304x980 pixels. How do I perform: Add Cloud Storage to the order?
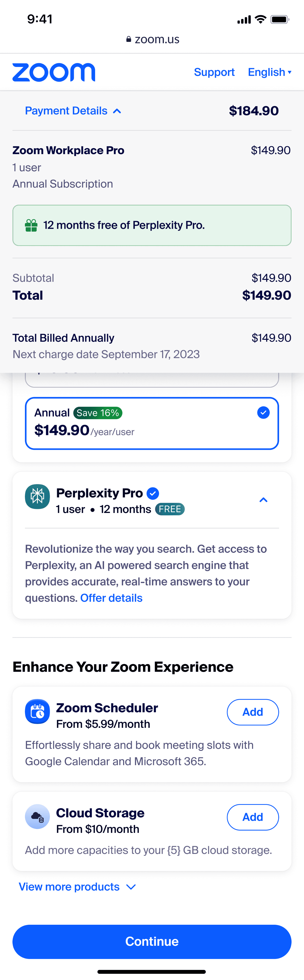click(252, 817)
